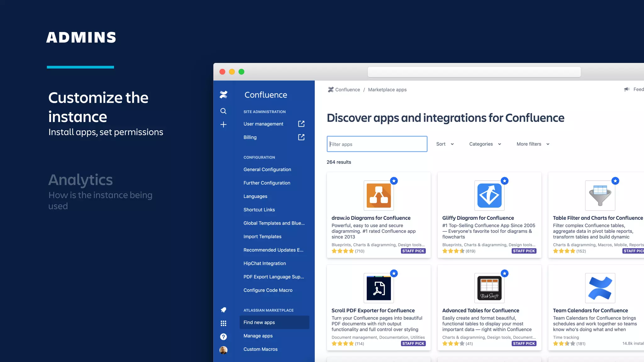Select Further Configuration
Viewport: 644px width, 362px height.
[x=267, y=183]
